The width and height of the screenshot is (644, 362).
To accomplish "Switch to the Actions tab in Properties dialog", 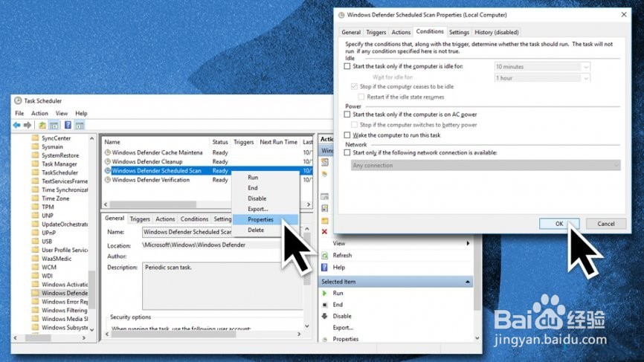I will click(401, 32).
